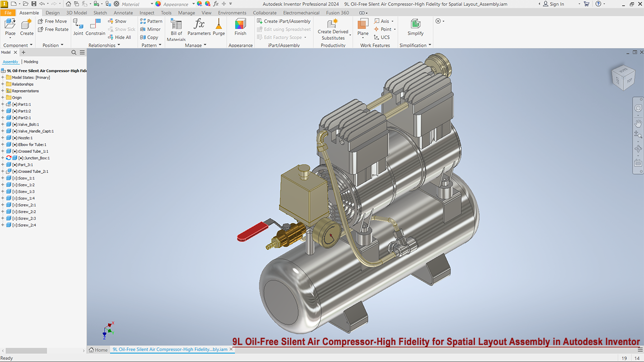Open the fx Parameters dialog
The width and height of the screenshot is (644, 362).
point(199,27)
